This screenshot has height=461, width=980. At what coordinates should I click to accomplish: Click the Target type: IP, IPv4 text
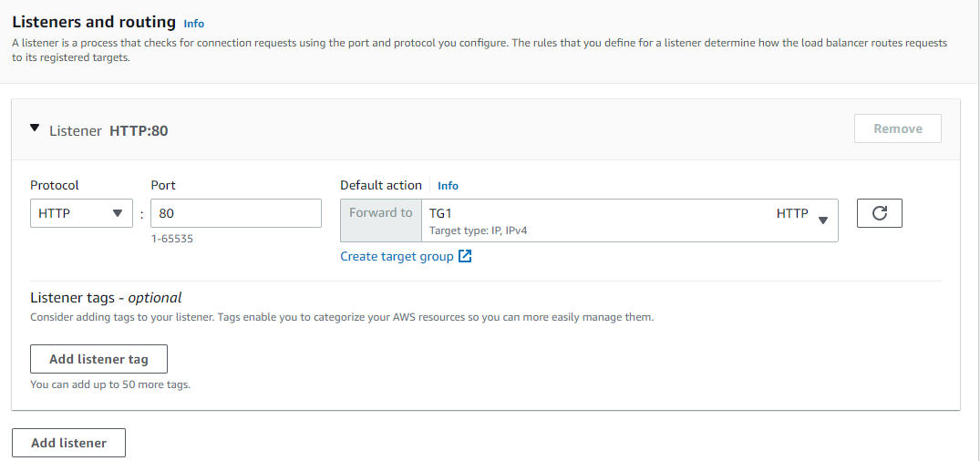pos(478,231)
